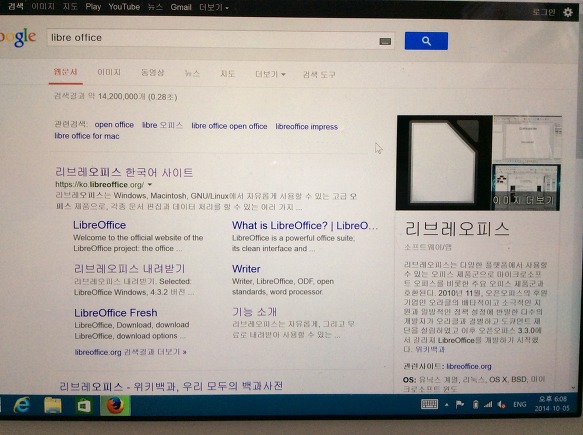
Task: Open the on-screen keyboard icon in search box
Action: coord(385,41)
